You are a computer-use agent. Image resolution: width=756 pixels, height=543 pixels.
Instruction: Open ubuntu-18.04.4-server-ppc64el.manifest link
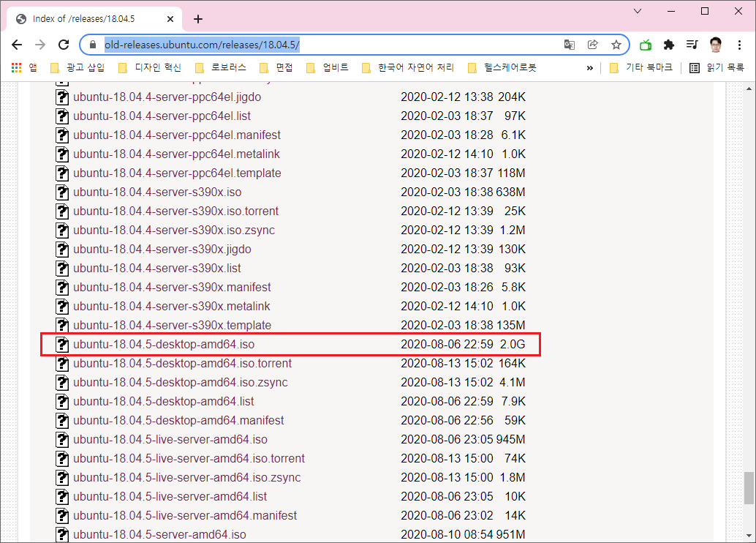pos(177,135)
